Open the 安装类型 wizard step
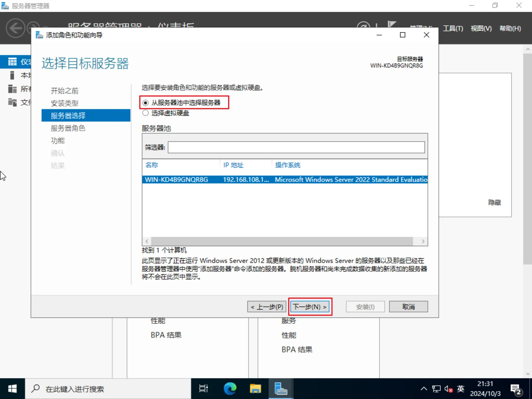This screenshot has height=399, width=532. click(x=64, y=103)
